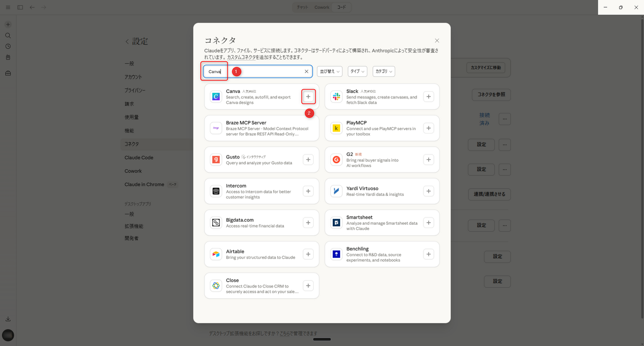The image size is (644, 346).
Task: Click the Canva logo icon
Action: click(x=216, y=96)
